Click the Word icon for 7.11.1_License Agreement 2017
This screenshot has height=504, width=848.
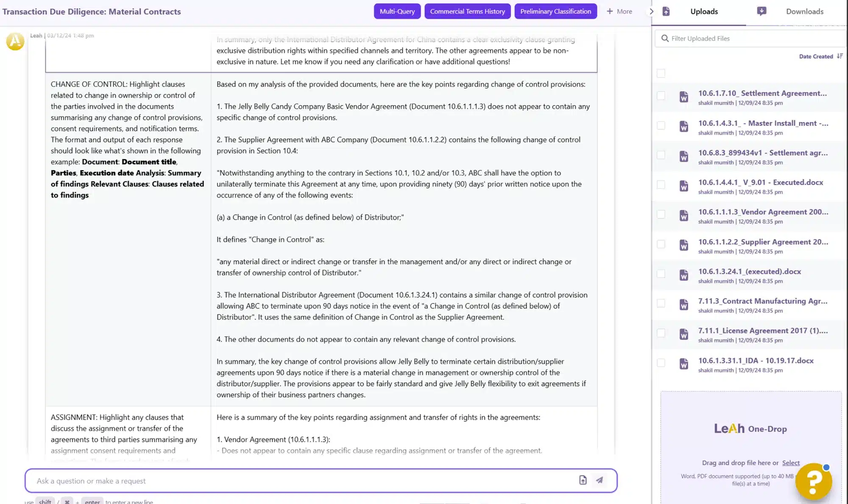pos(683,334)
